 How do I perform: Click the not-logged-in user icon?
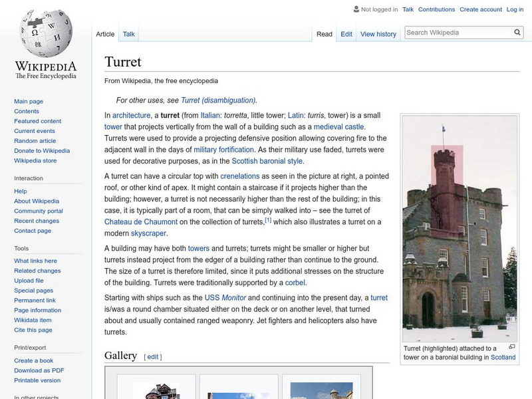point(356,10)
